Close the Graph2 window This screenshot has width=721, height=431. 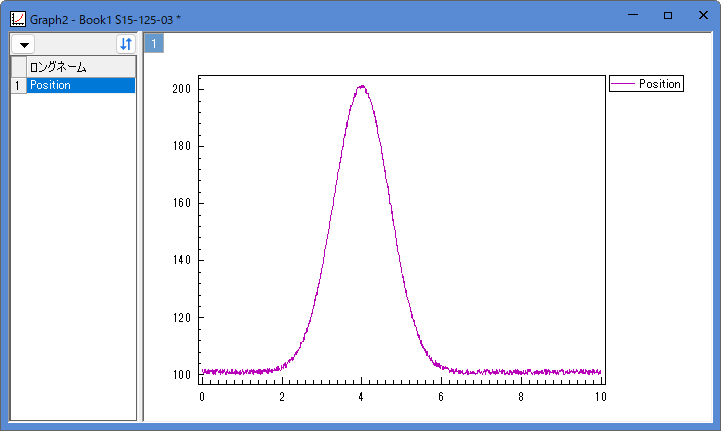(x=703, y=15)
